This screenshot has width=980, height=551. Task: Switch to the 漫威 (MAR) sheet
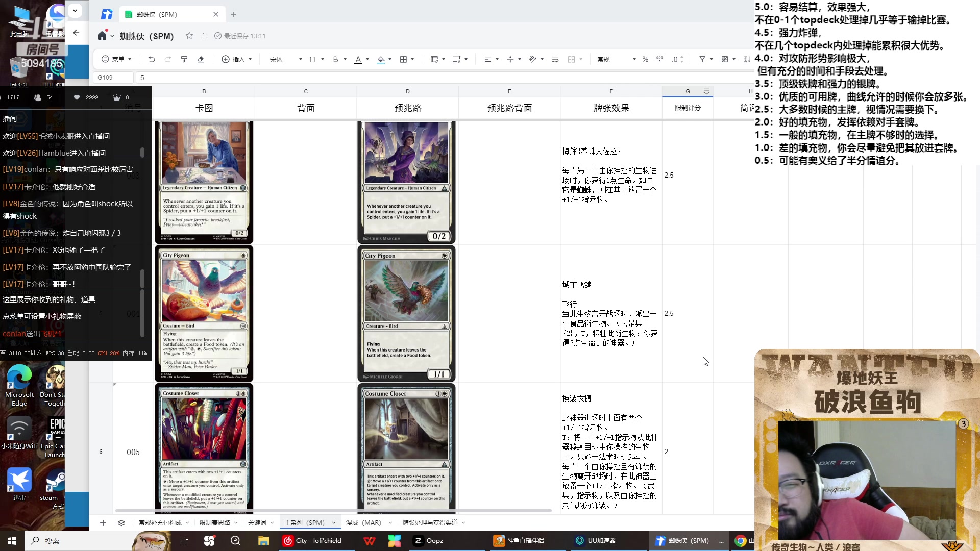coord(363,523)
